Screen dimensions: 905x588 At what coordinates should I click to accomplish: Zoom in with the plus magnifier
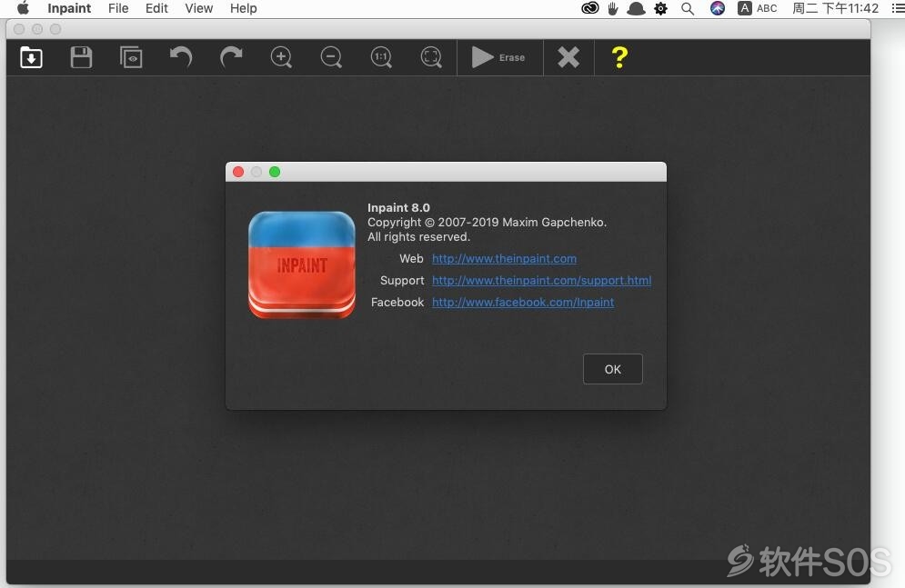click(281, 57)
